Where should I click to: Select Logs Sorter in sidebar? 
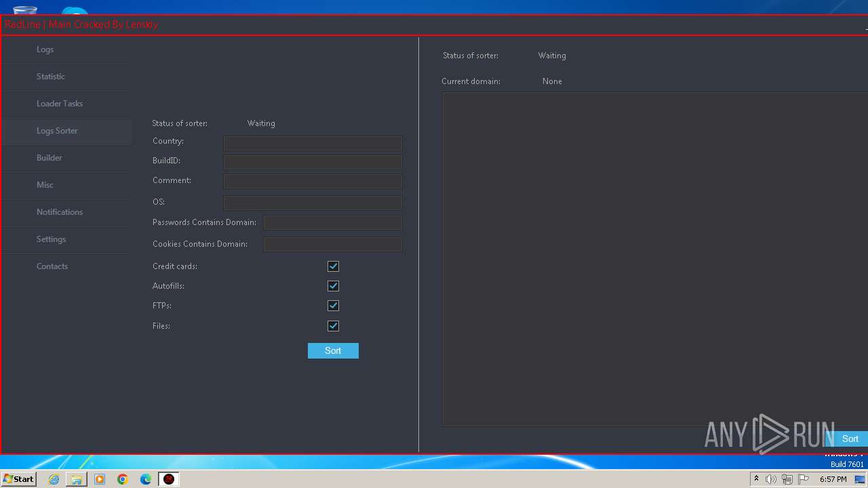66,131
